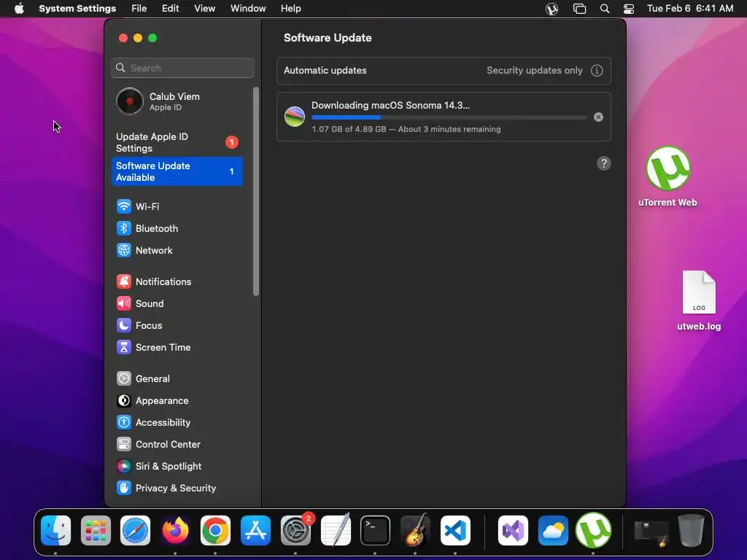Open Finder from the Dock
747x560 pixels.
(55, 531)
